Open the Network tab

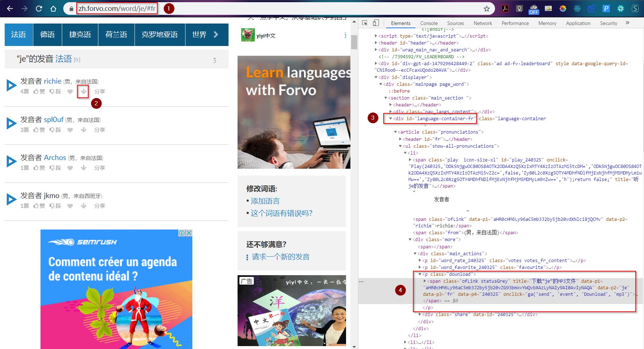483,23
